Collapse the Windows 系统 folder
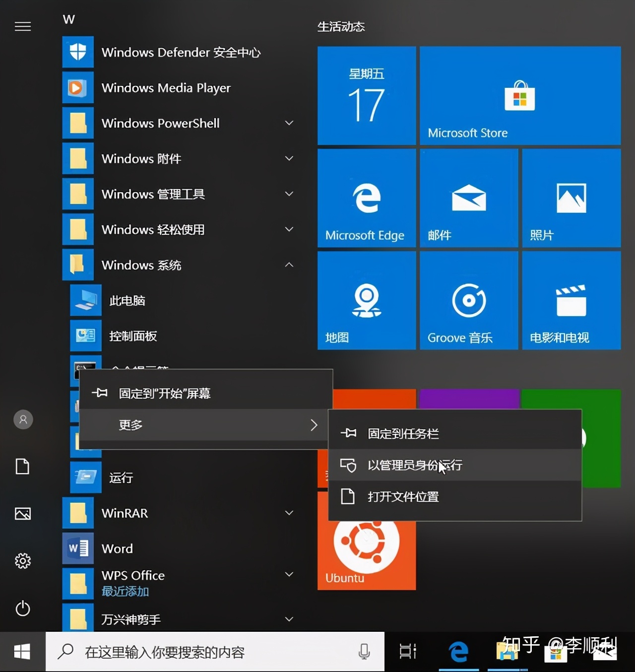 point(289,265)
